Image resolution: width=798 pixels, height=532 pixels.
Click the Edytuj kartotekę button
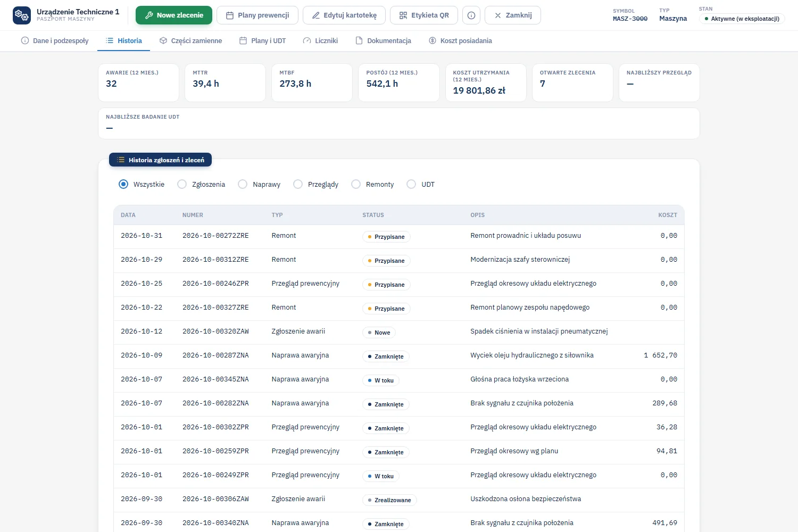pyautogui.click(x=344, y=15)
